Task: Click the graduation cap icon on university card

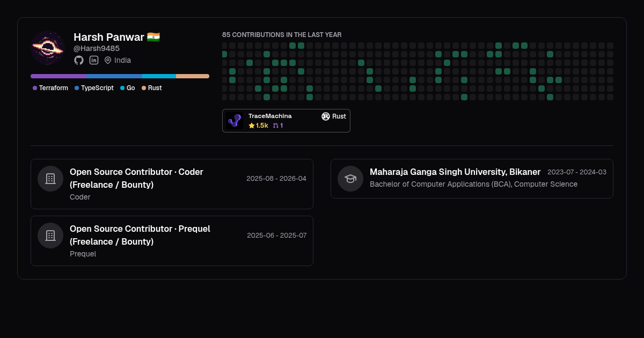Action: pos(350,179)
